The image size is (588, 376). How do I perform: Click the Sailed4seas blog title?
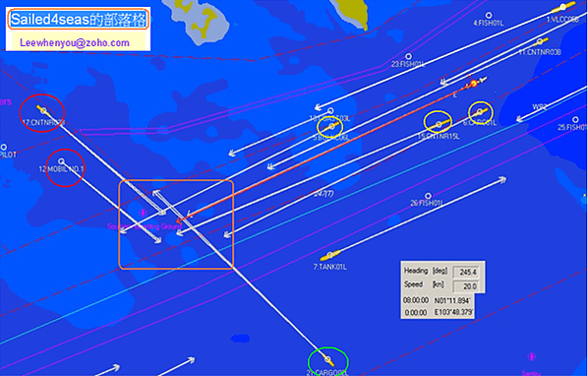78,19
